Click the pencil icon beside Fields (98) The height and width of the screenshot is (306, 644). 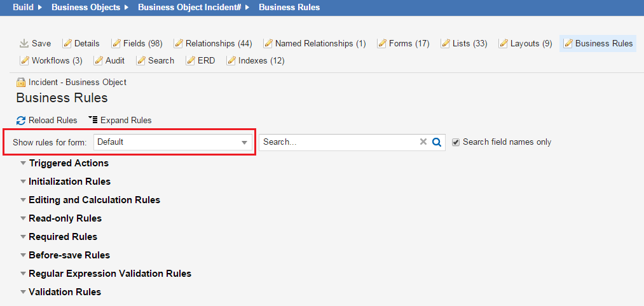tap(116, 44)
